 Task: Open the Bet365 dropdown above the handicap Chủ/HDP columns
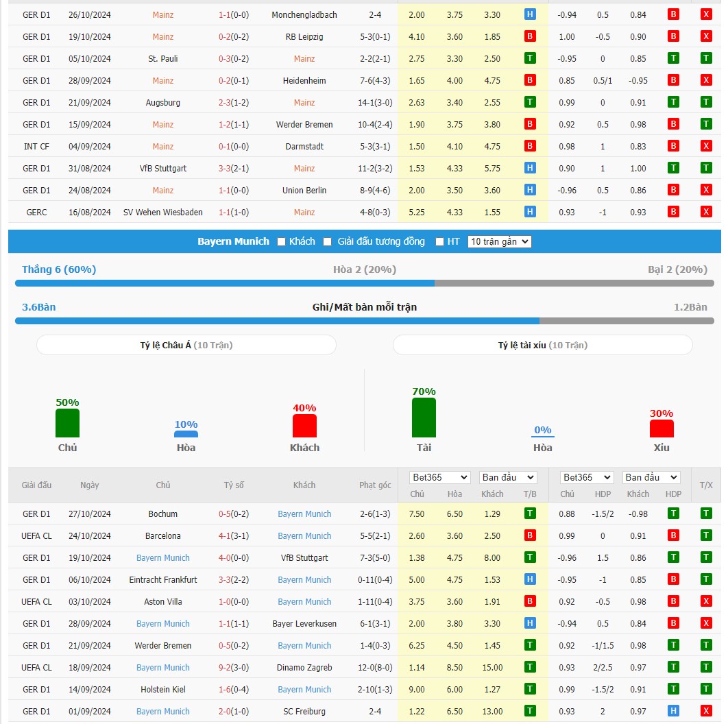coord(587,477)
